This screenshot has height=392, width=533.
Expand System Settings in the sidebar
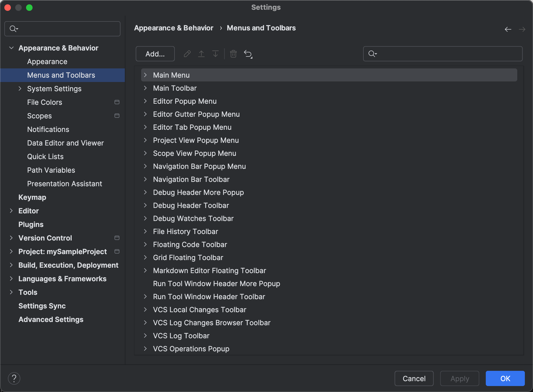tap(20, 88)
